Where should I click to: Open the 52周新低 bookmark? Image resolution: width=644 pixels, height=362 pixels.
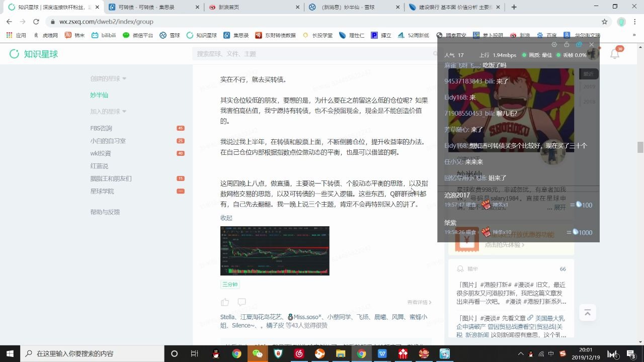pos(414,35)
